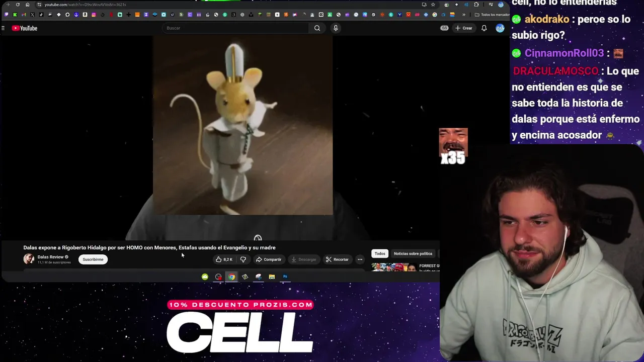Open the Dalas Review channel avatar

pyautogui.click(x=29, y=259)
